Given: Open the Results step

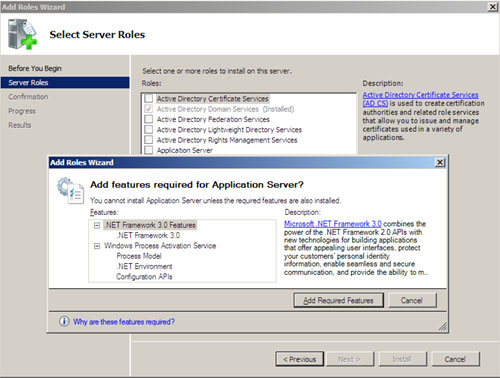Looking at the screenshot, I should 20,125.
